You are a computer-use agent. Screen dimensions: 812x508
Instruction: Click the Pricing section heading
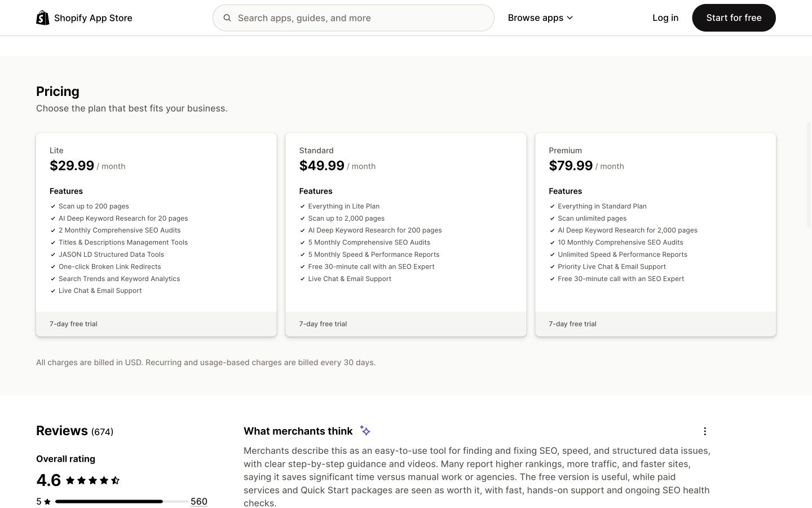[x=58, y=91]
